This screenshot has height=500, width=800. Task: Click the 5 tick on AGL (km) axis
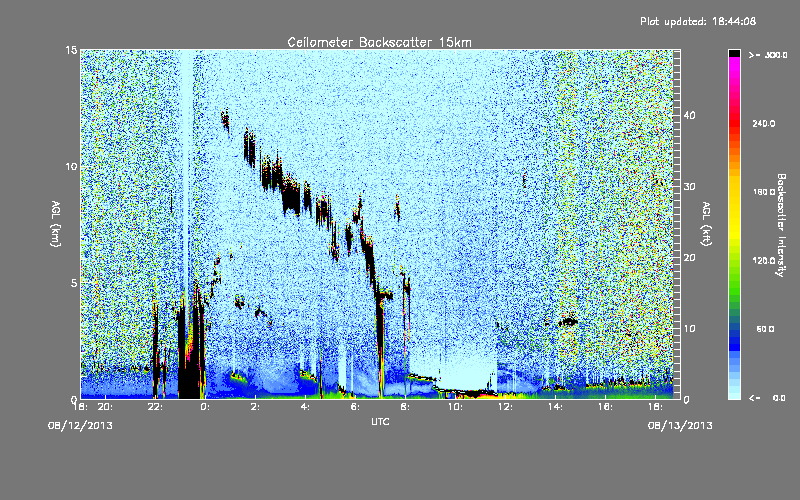click(74, 283)
